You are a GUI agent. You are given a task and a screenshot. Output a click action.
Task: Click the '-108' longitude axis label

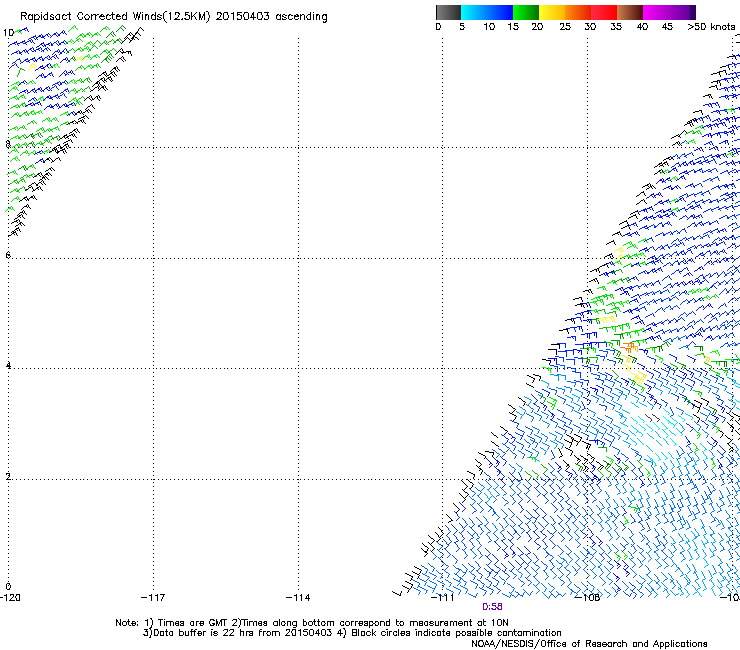pos(588,598)
